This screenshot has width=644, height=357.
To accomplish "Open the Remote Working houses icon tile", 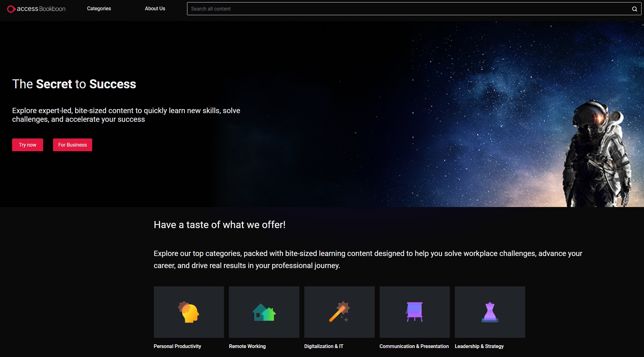I will 264,312.
